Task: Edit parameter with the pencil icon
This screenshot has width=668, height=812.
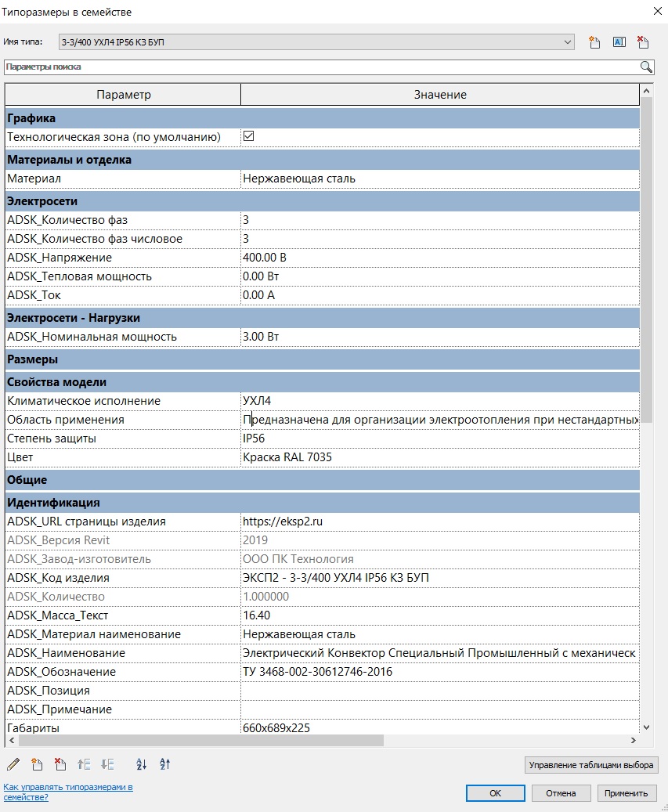Action: click(x=13, y=763)
